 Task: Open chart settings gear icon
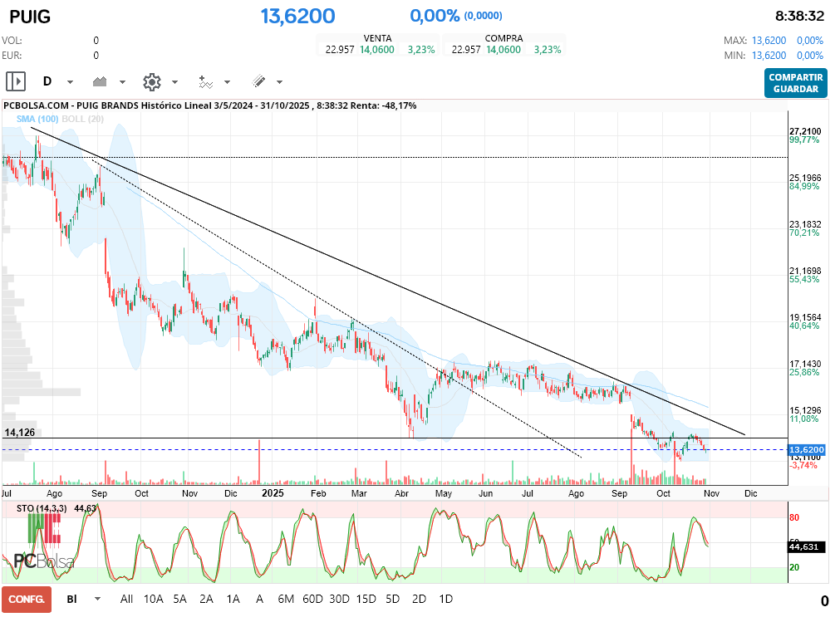[x=151, y=81]
